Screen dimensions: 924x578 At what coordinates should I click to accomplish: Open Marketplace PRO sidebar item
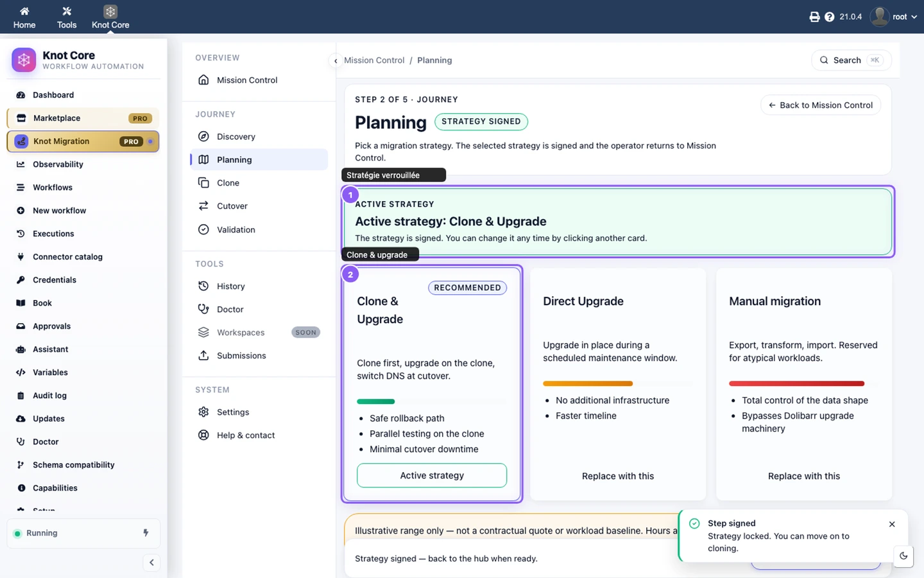pos(83,118)
